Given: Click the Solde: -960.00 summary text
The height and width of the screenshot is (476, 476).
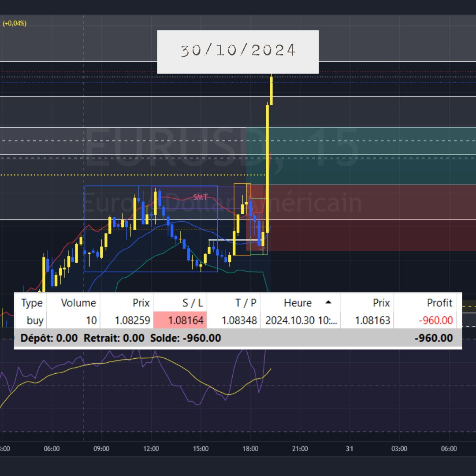Looking at the screenshot, I should (x=186, y=338).
